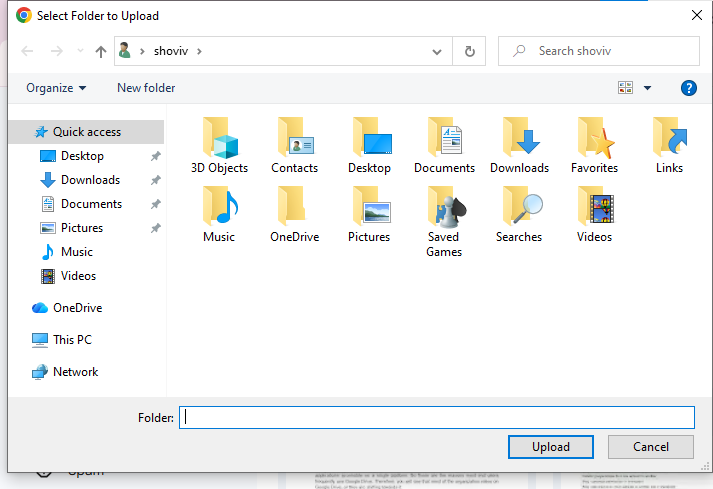The width and height of the screenshot is (713, 489).
Task: Select the Music folder in file pane
Action: pyautogui.click(x=219, y=214)
